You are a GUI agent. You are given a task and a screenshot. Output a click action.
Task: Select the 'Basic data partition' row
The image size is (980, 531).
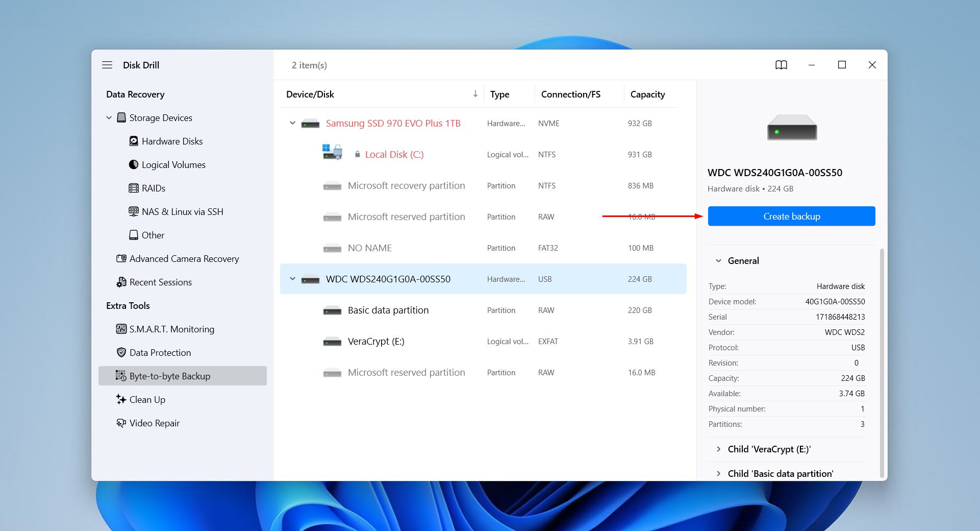pos(483,310)
